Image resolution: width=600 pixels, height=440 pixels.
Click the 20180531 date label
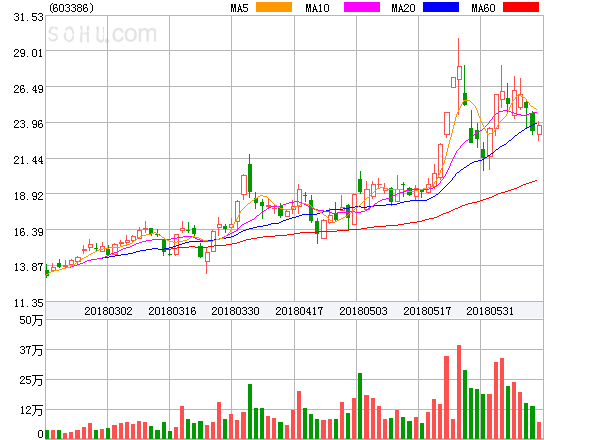click(x=490, y=311)
